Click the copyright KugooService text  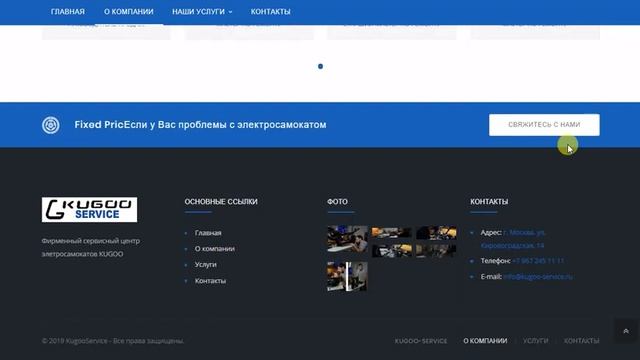pyautogui.click(x=113, y=341)
